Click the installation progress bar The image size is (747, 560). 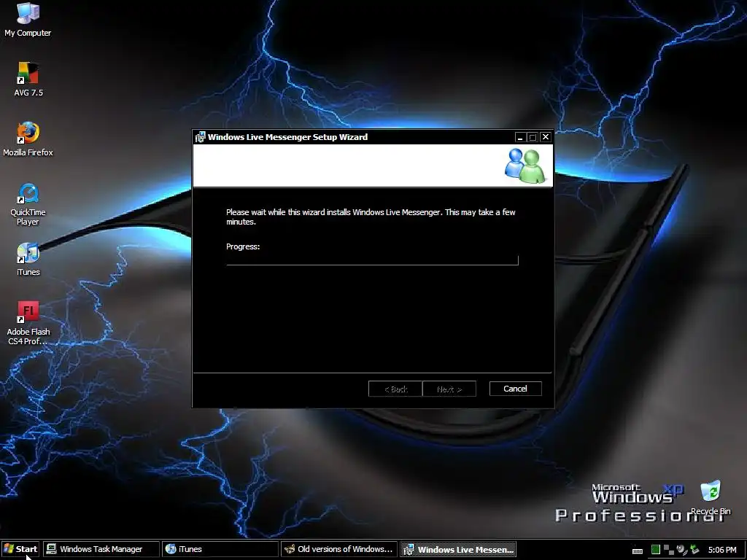click(x=372, y=260)
